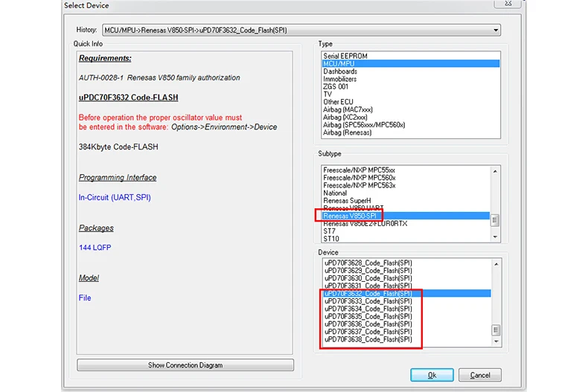Click 384Kbyte Code-FLASH text
588x392 pixels.
pos(118,147)
